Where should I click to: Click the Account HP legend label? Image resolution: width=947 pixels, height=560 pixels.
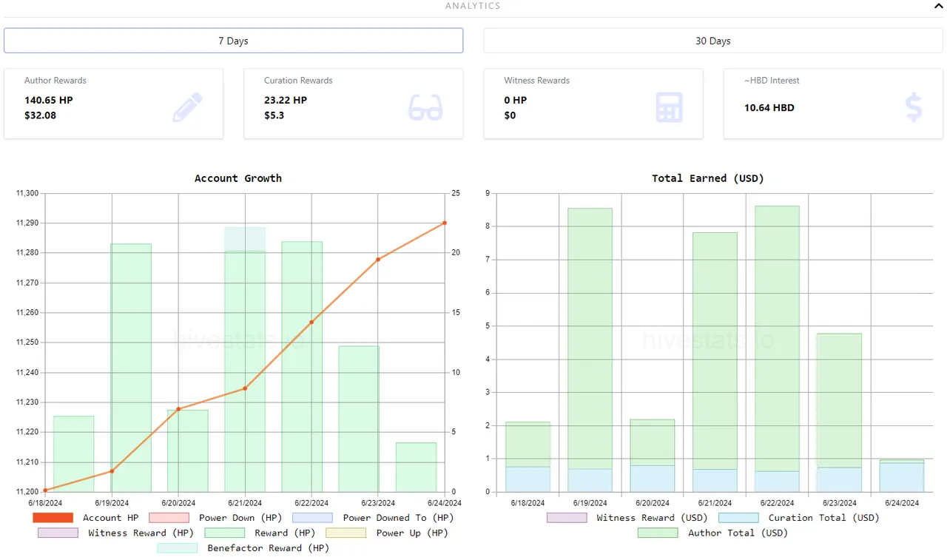(x=110, y=518)
